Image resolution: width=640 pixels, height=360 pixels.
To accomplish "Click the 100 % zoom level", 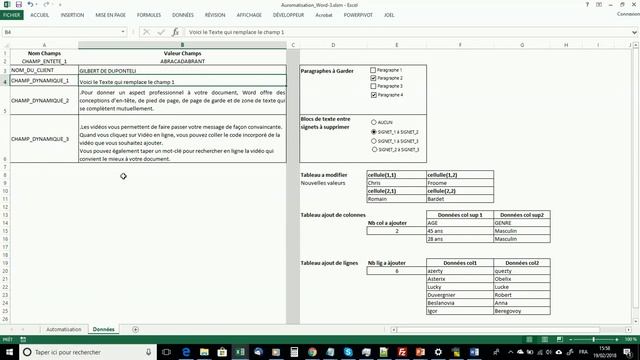I will coord(631,340).
